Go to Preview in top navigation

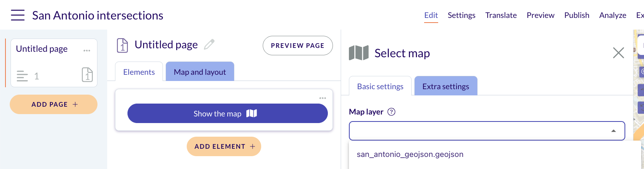(540, 15)
